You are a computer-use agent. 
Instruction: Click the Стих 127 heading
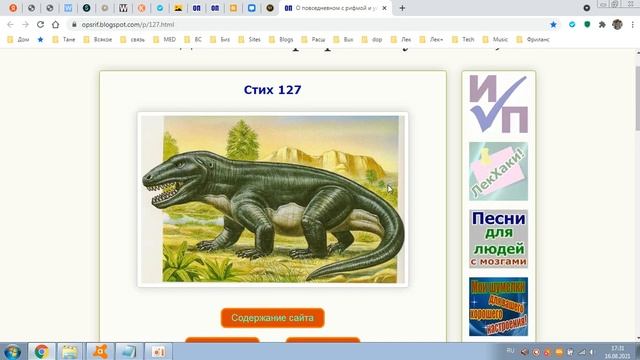coord(273,90)
